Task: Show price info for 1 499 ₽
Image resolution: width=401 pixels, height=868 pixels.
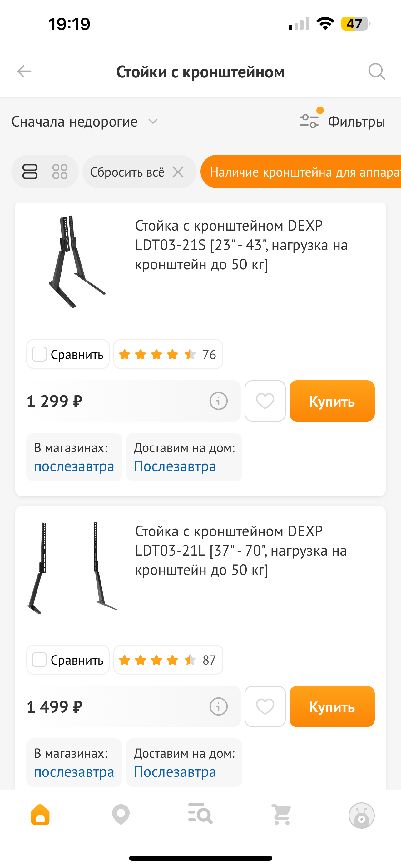Action: 219,706
